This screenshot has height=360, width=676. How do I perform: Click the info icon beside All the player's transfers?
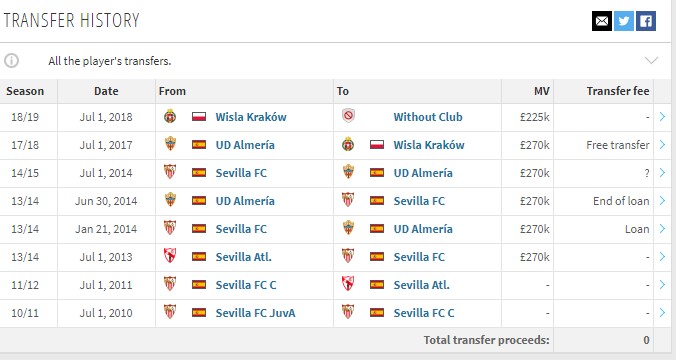[x=12, y=60]
